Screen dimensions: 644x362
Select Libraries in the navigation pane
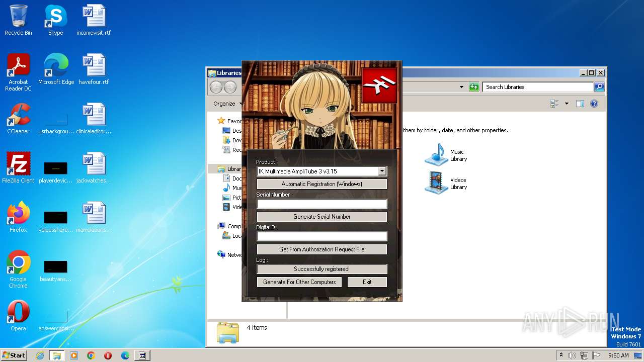coord(229,169)
